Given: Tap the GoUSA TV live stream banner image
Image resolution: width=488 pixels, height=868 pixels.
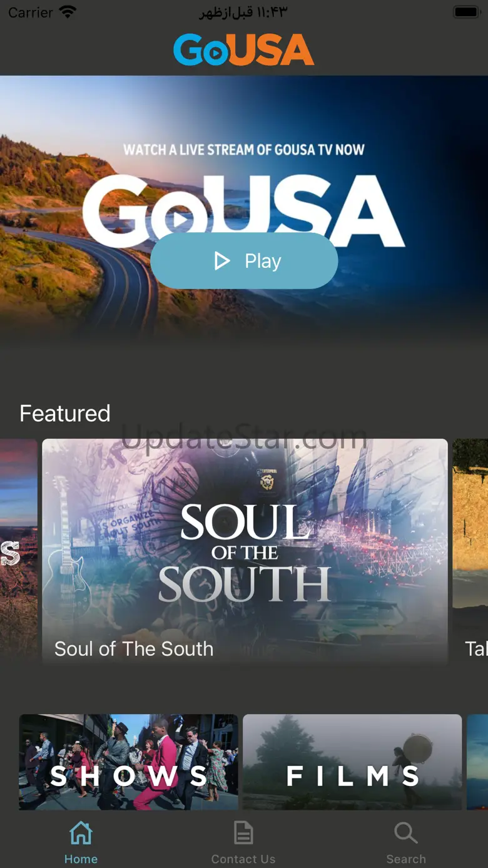Looking at the screenshot, I should (244, 207).
